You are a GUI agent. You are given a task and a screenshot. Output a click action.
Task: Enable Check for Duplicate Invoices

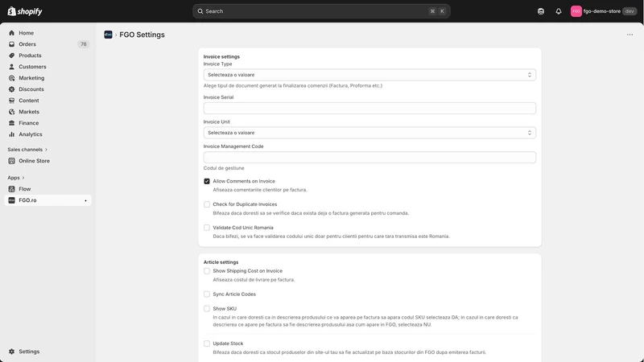click(x=207, y=204)
